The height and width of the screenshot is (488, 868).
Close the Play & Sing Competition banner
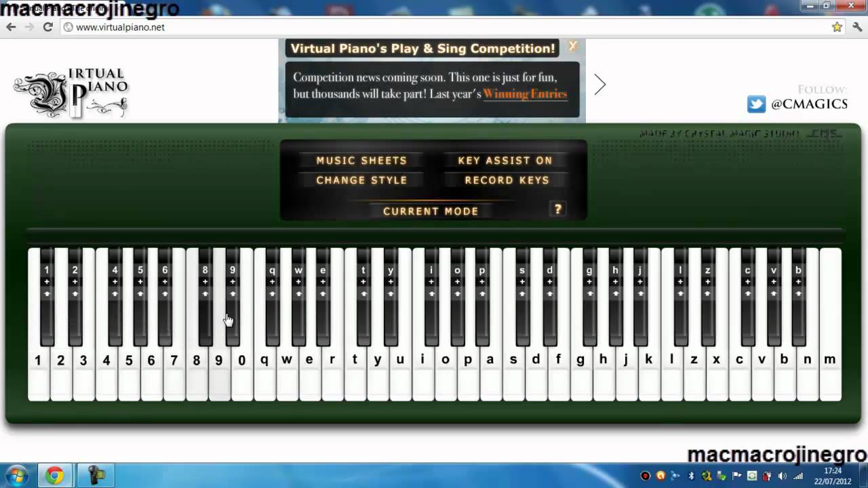573,46
